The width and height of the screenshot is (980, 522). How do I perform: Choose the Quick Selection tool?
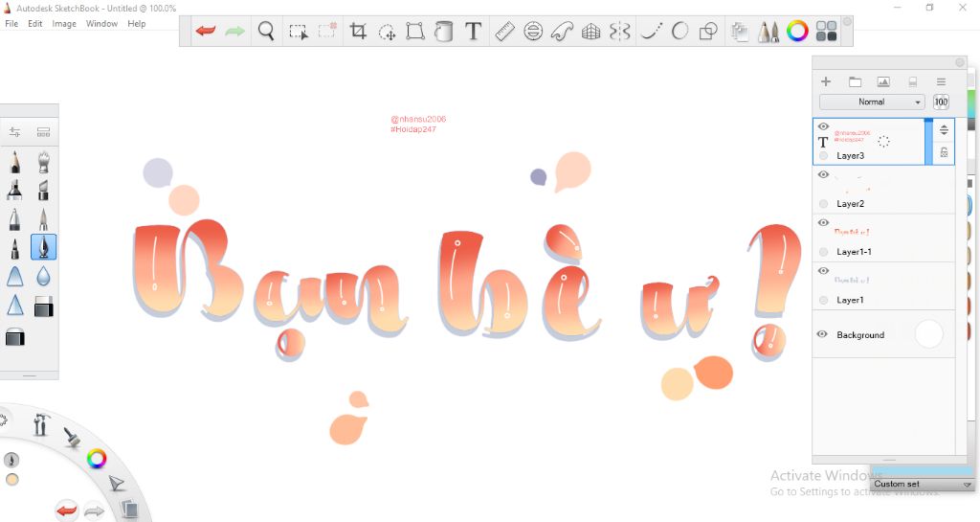coord(327,31)
